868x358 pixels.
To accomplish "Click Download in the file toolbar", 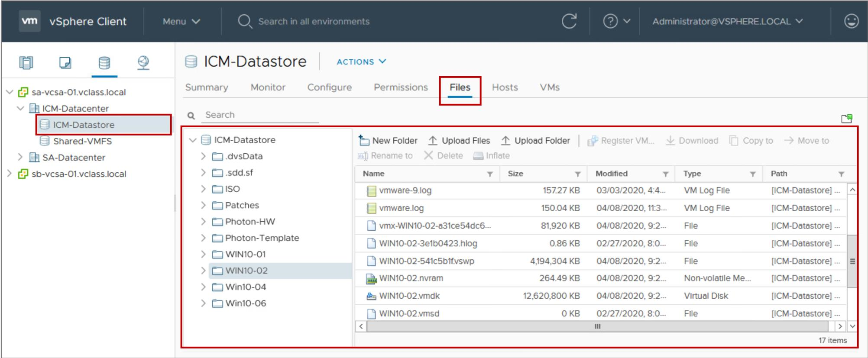I will (x=692, y=141).
